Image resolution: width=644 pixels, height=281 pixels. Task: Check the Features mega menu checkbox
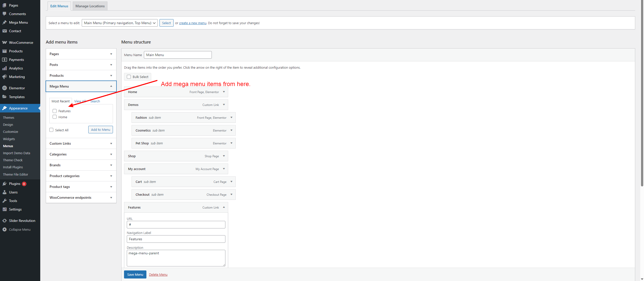pos(55,111)
